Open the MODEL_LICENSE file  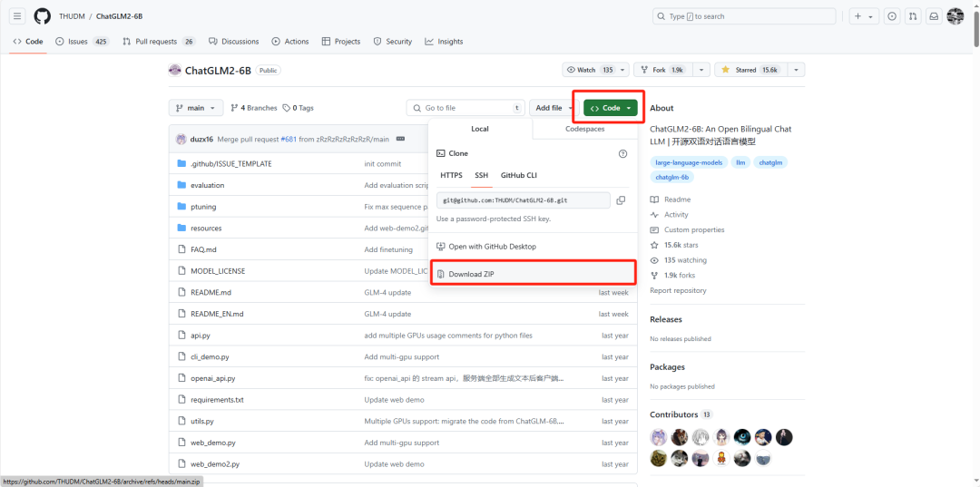[x=218, y=271]
